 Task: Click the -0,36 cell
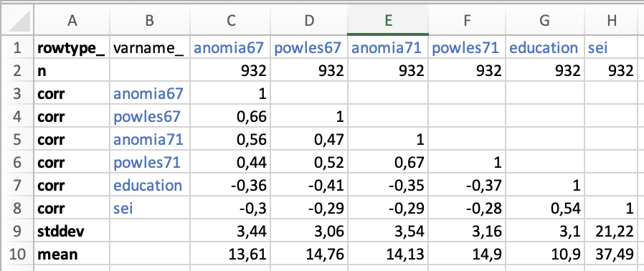pos(229,186)
